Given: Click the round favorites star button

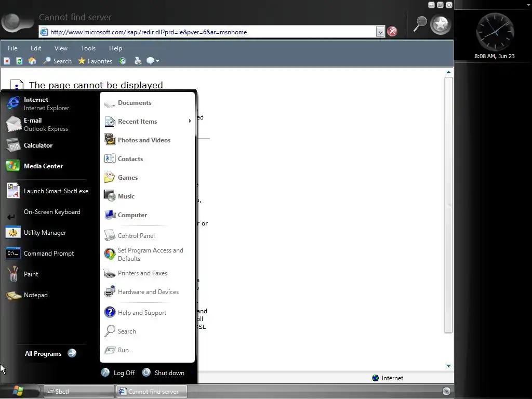Looking at the screenshot, I should tap(441, 24).
